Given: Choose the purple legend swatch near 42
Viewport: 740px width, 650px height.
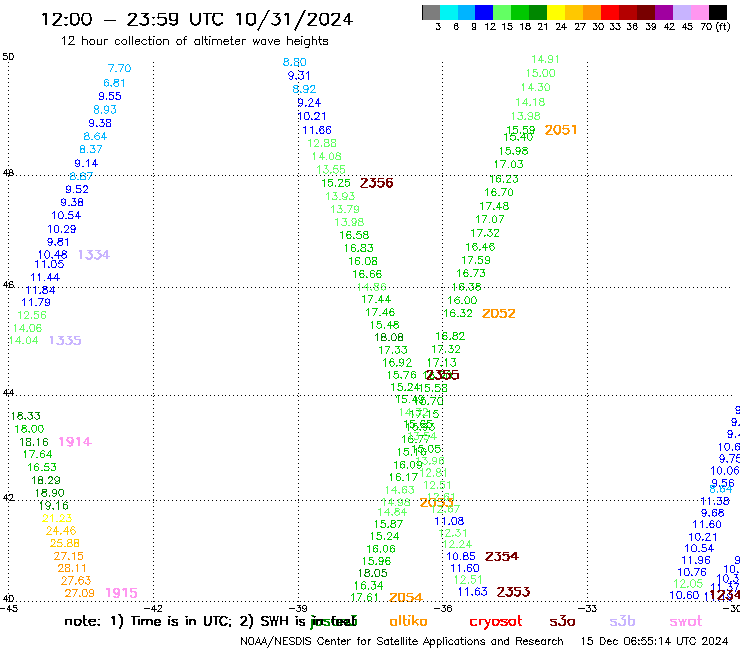Looking at the screenshot, I should coord(664,12).
